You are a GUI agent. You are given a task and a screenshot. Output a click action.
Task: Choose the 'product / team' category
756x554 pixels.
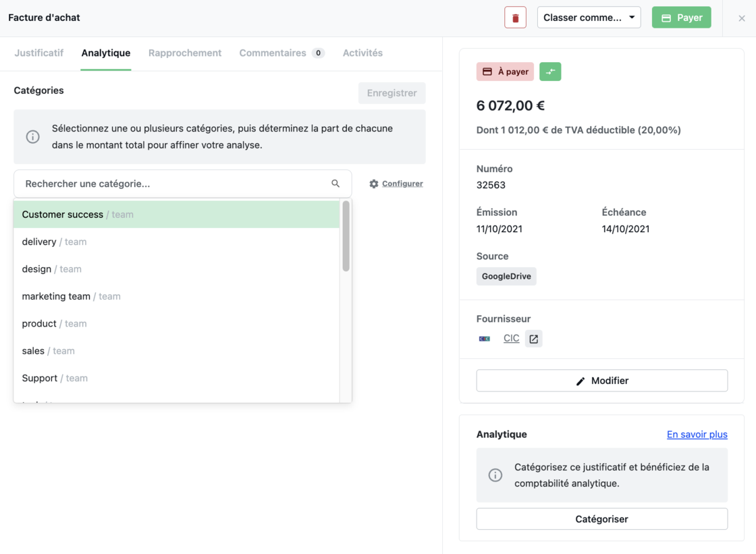[176, 323]
